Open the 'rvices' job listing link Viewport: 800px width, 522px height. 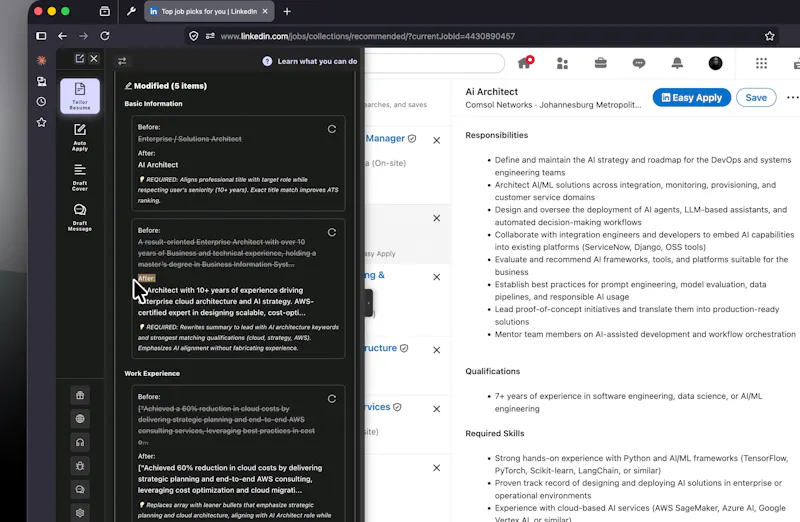coord(378,407)
